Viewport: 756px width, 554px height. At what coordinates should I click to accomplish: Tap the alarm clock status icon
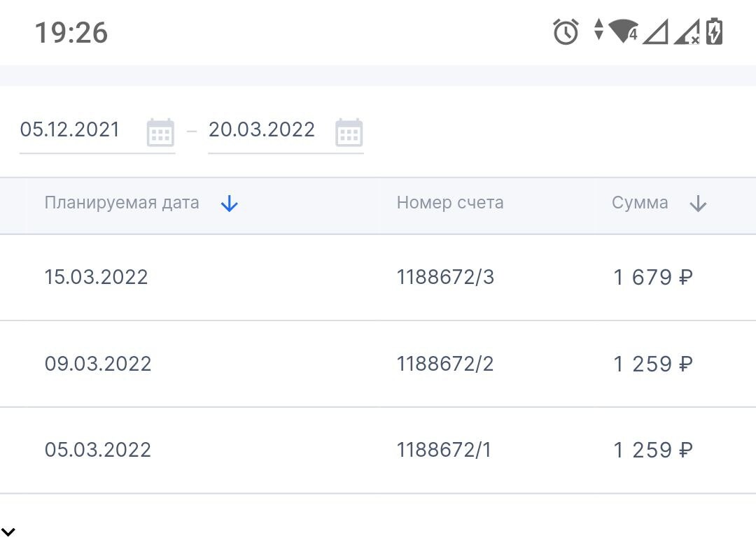point(566,31)
